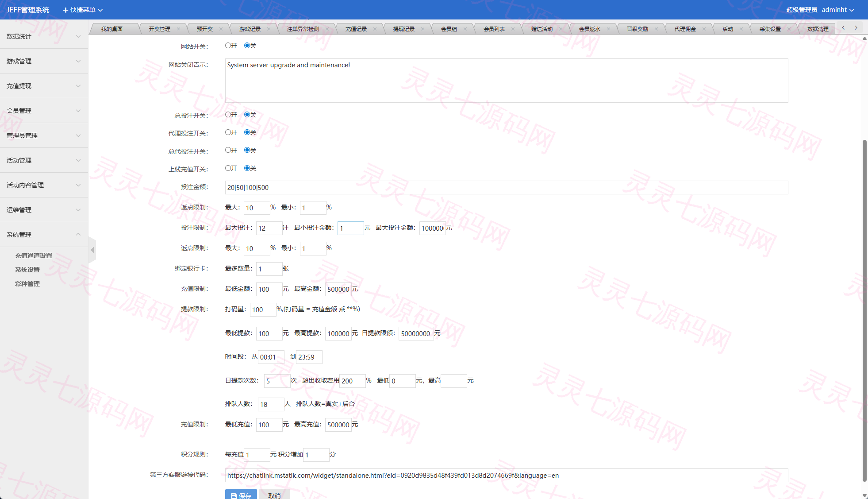Screen dimensions: 868x499
Task: Click the 保存 save button
Action: tap(241, 495)
